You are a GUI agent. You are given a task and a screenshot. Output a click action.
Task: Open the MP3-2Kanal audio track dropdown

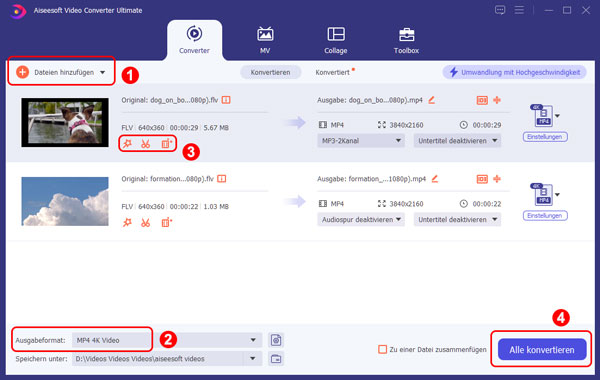pyautogui.click(x=360, y=141)
